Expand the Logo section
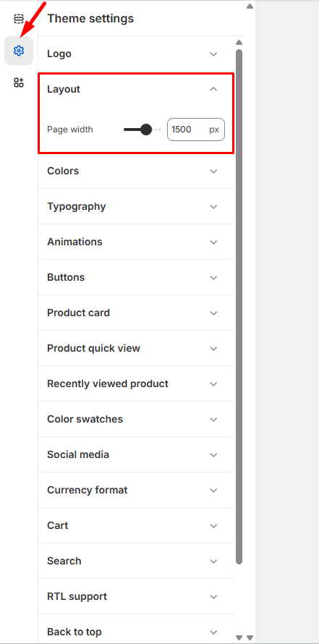The width and height of the screenshot is (319, 644). (136, 54)
